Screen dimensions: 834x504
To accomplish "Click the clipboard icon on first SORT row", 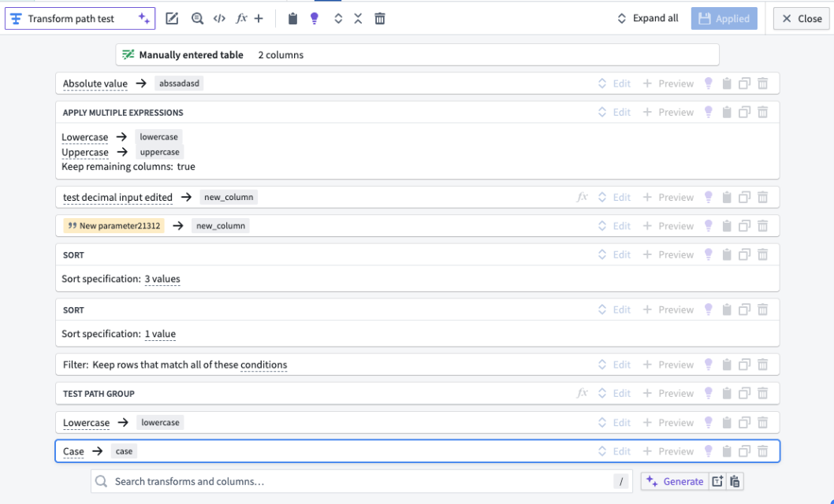I will 727,255.
